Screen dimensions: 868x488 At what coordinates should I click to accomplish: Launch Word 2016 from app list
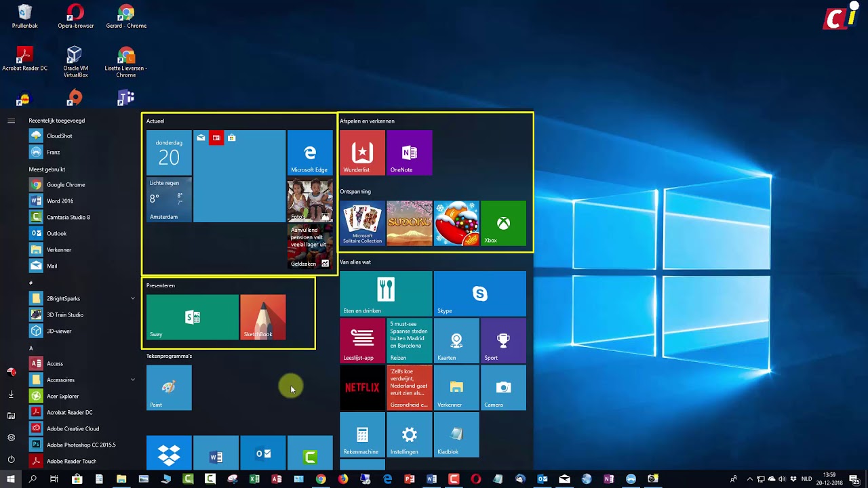[82, 201]
